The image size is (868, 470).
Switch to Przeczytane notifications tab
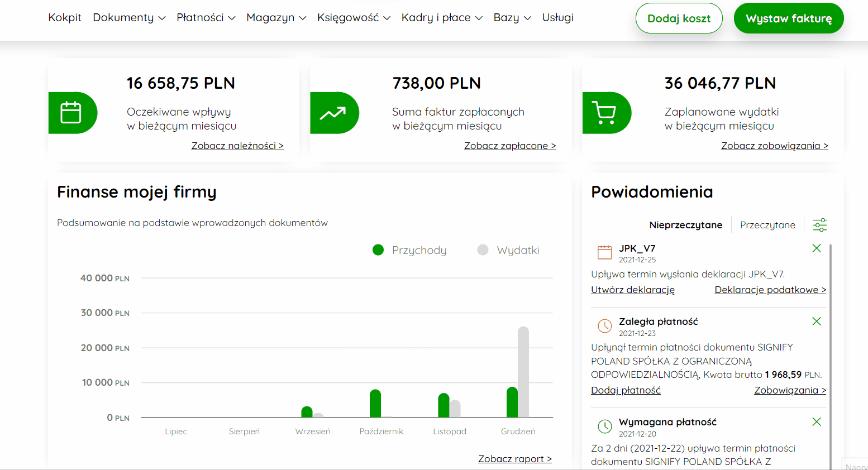pyautogui.click(x=767, y=225)
